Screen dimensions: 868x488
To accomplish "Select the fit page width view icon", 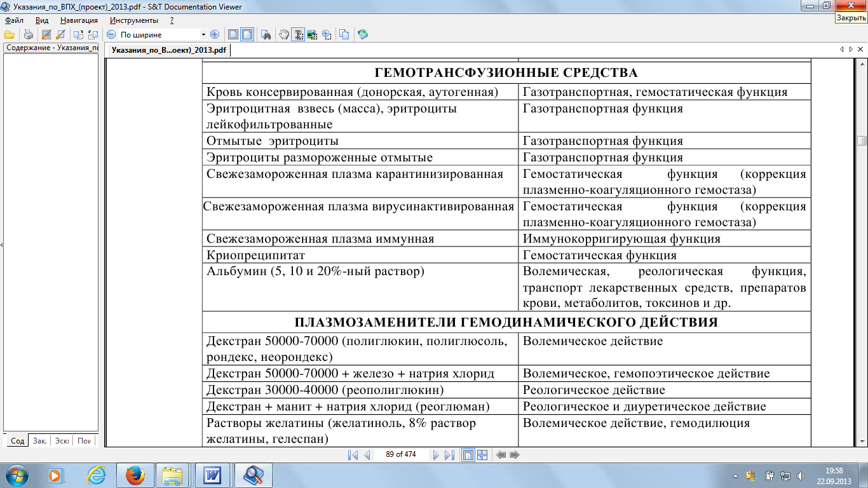I will (247, 34).
